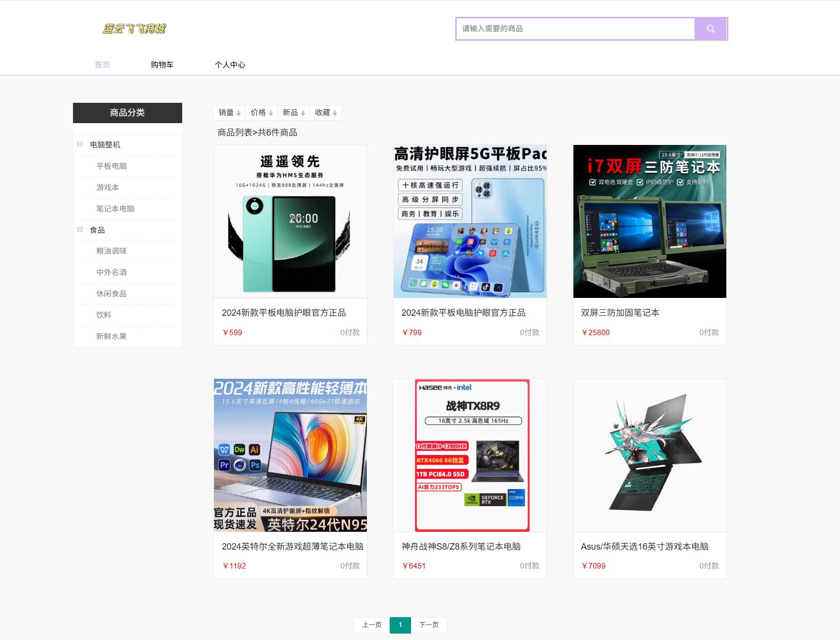This screenshot has width=840, height=640.
Task: Open the 饮料 subcategory
Action: pos(104,315)
